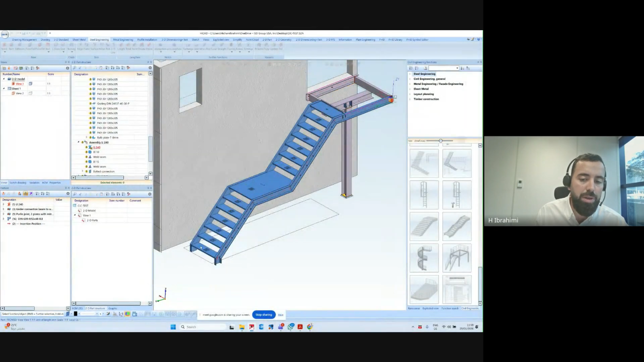Viewport: 644px width, 362px height.
Task: Switch to the Function search tab
Action: (x=450, y=309)
